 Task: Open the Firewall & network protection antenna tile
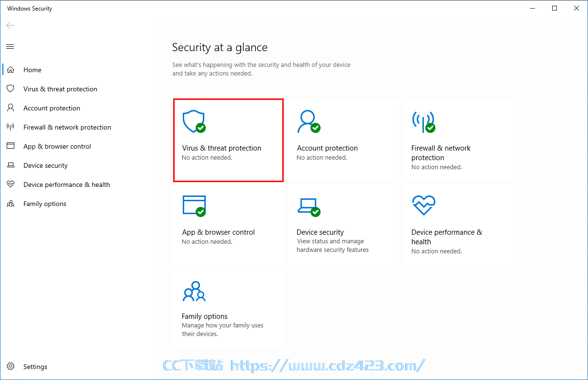click(457, 140)
